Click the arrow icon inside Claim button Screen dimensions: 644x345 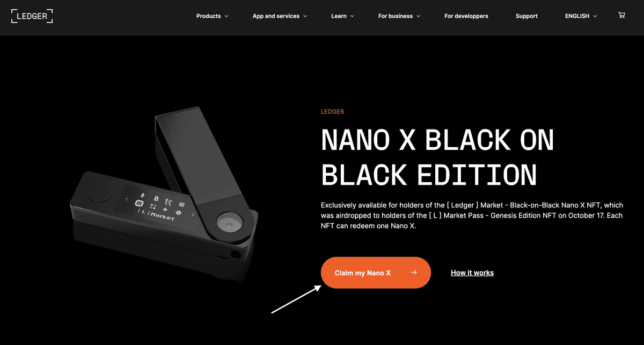pyautogui.click(x=414, y=272)
